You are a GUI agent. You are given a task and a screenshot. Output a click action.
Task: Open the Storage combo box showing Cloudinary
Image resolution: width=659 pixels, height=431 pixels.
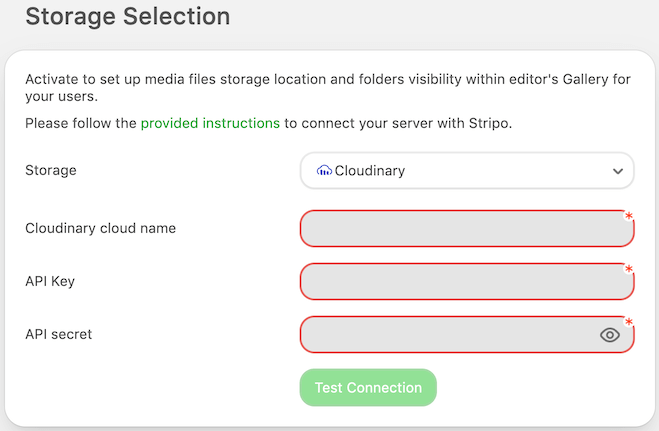coord(467,171)
